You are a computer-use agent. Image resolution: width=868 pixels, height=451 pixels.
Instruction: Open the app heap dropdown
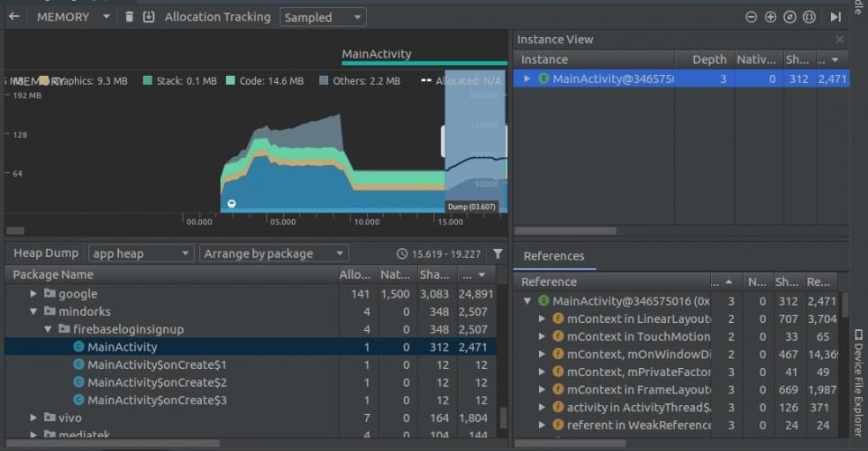pyautogui.click(x=141, y=253)
